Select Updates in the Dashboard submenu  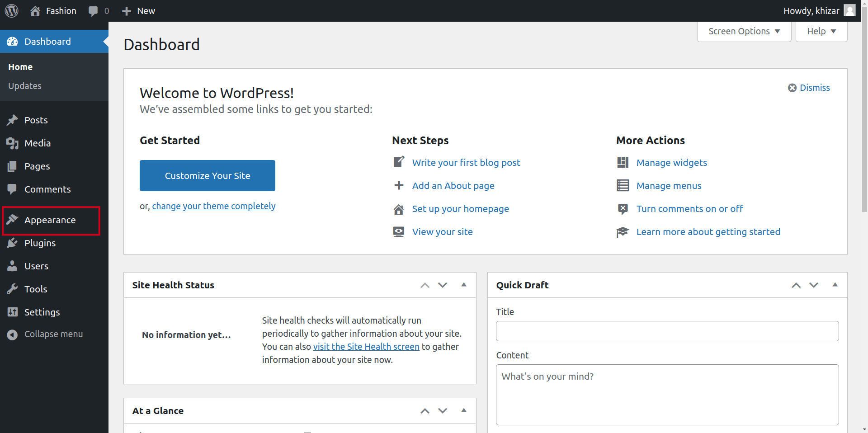pos(25,86)
